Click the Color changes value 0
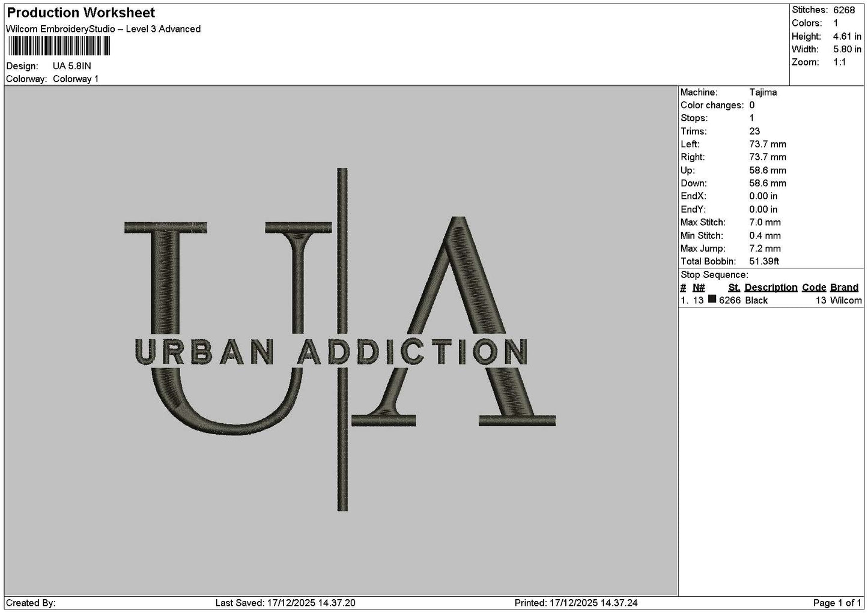Image resolution: width=868 pixels, height=613 pixels. coord(752,106)
